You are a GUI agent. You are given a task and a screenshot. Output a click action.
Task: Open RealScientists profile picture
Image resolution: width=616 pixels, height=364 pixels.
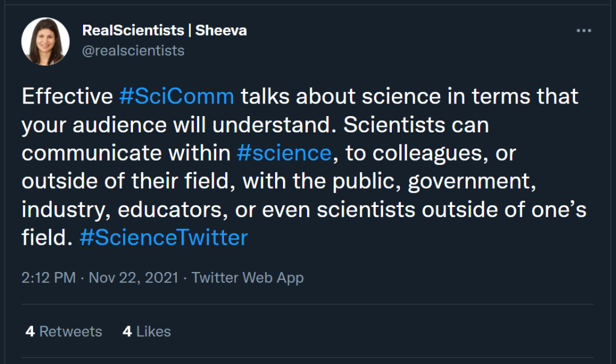coord(46,41)
